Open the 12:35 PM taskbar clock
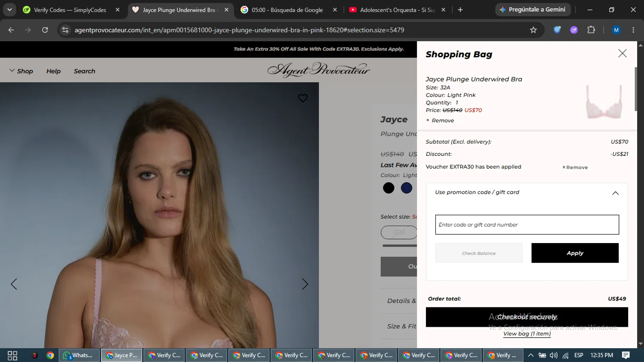Image resolution: width=644 pixels, height=362 pixels. coord(601,356)
